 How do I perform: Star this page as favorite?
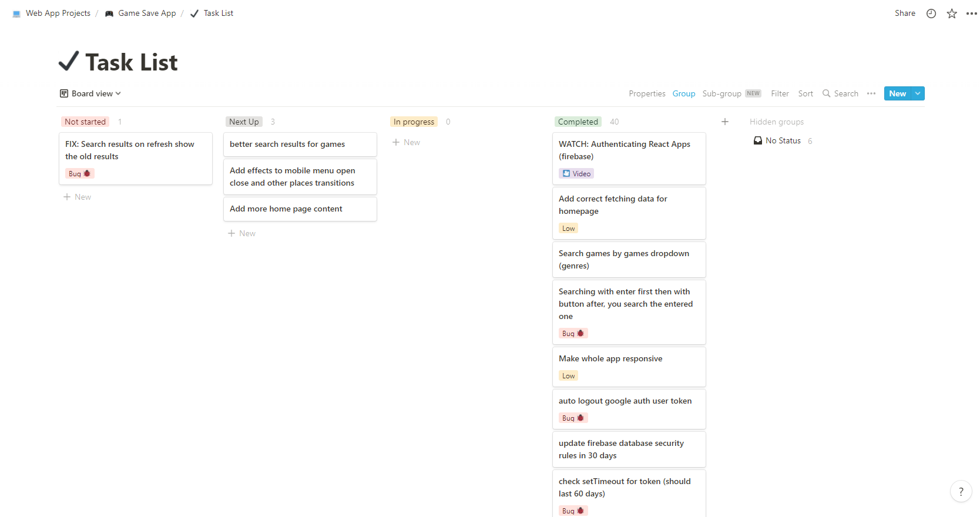tap(952, 14)
